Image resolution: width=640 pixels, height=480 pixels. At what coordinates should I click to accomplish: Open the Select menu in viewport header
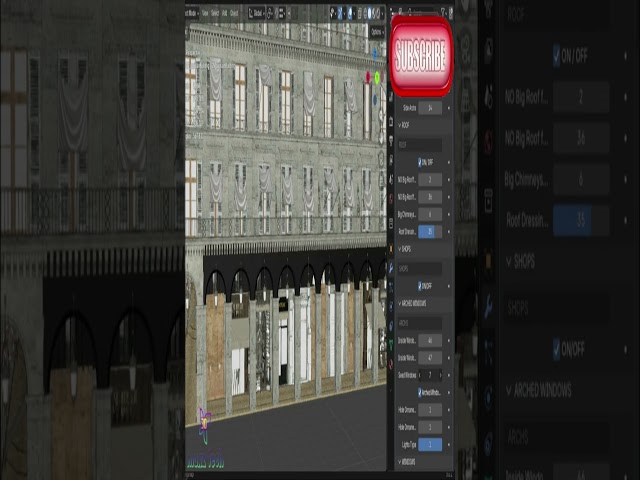click(215, 13)
